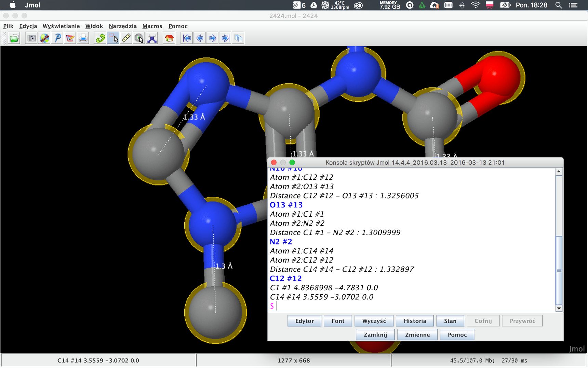Open the Wyświetlanie menu

click(61, 26)
